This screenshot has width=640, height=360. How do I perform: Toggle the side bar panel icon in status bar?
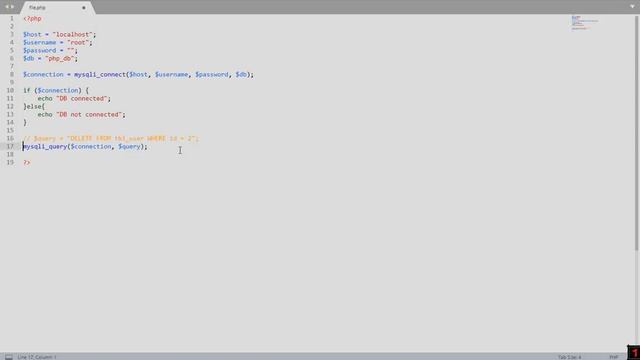[9, 357]
